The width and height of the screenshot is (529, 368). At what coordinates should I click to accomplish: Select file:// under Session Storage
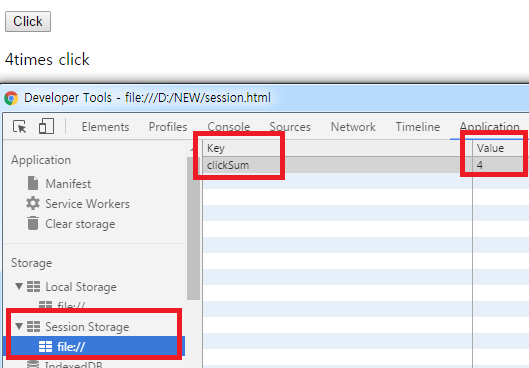[94, 346]
